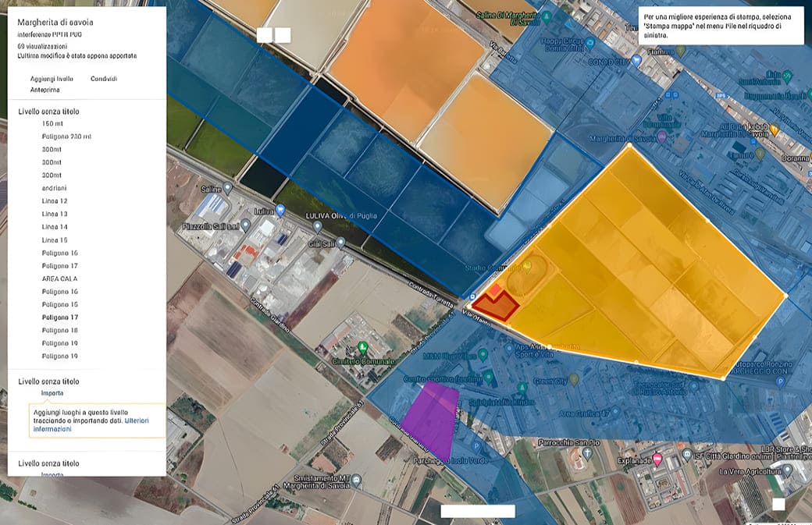Open the Condividi sharing option
The height and width of the screenshot is (525, 812).
pos(104,79)
